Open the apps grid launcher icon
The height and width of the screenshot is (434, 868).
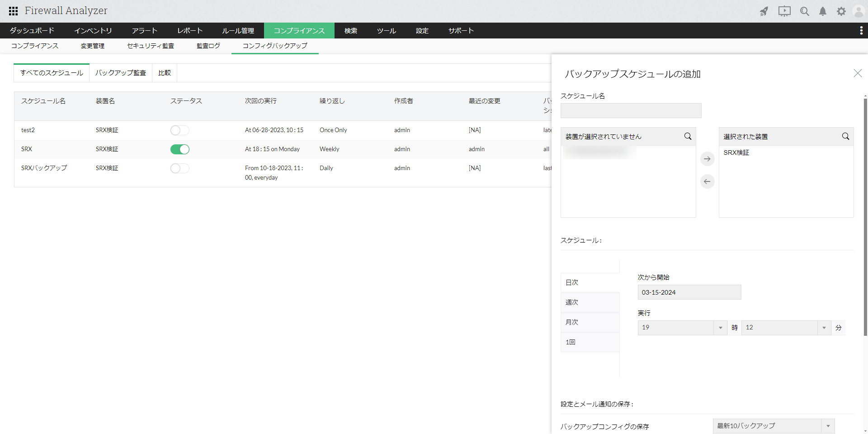(x=13, y=11)
